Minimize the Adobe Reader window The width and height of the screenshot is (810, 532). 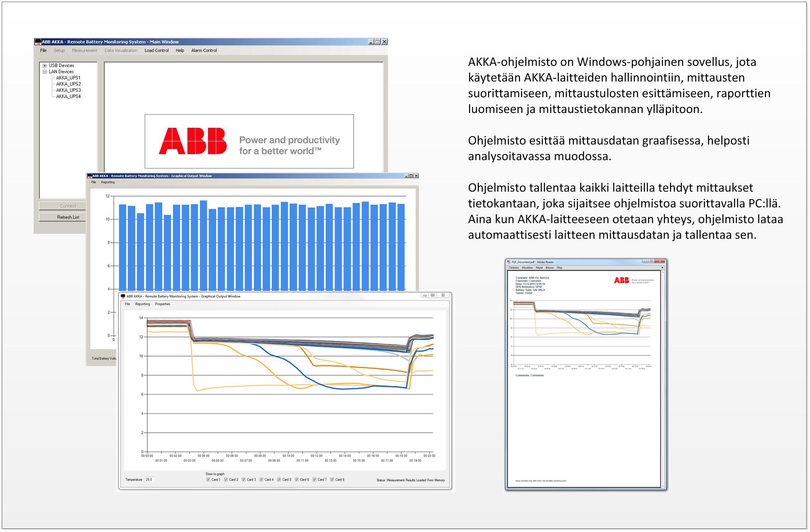(x=645, y=261)
